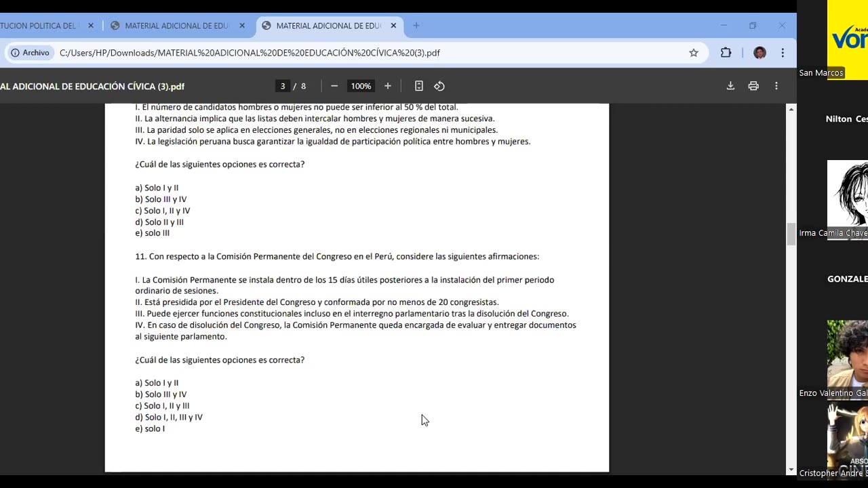Click option "c) Solo I, II y III"
This screenshot has height=488, width=868.
162,406
